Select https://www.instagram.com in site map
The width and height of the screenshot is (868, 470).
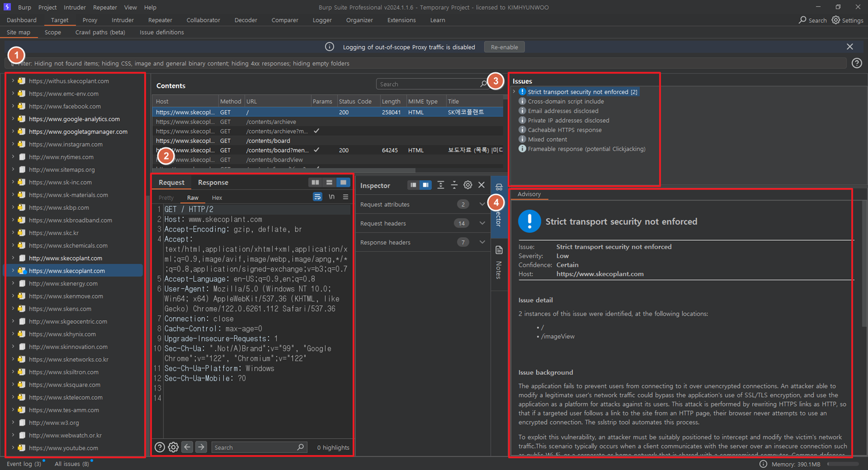pos(65,144)
